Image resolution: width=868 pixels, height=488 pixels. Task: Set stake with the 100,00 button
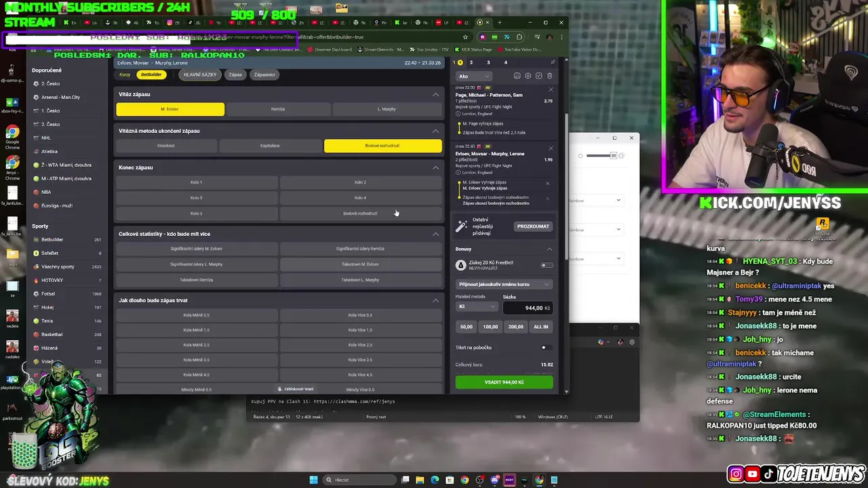pyautogui.click(x=490, y=327)
